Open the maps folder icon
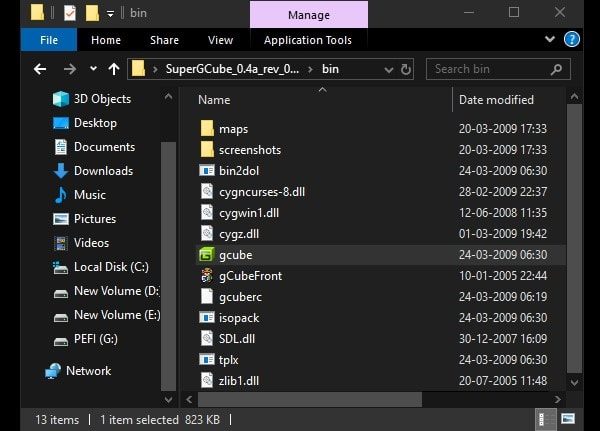600x431 pixels. click(x=207, y=128)
